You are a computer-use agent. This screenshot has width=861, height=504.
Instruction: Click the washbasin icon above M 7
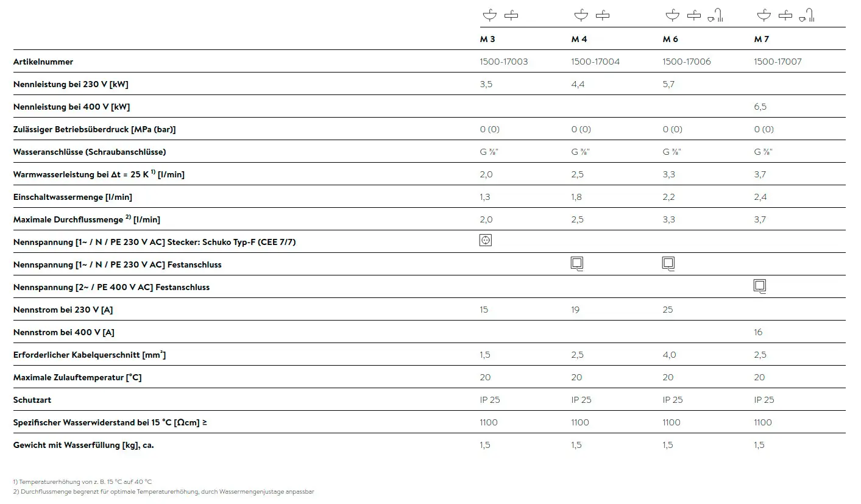pyautogui.click(x=764, y=15)
